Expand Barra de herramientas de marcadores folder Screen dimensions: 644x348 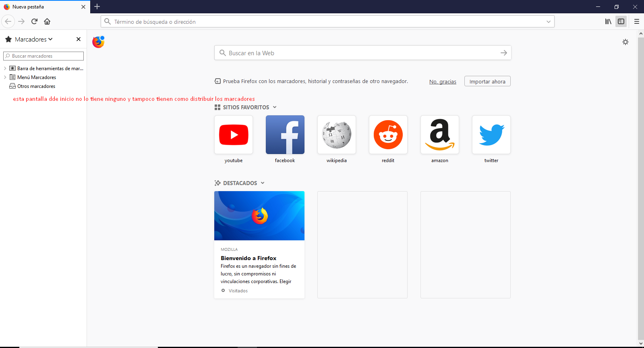point(5,69)
